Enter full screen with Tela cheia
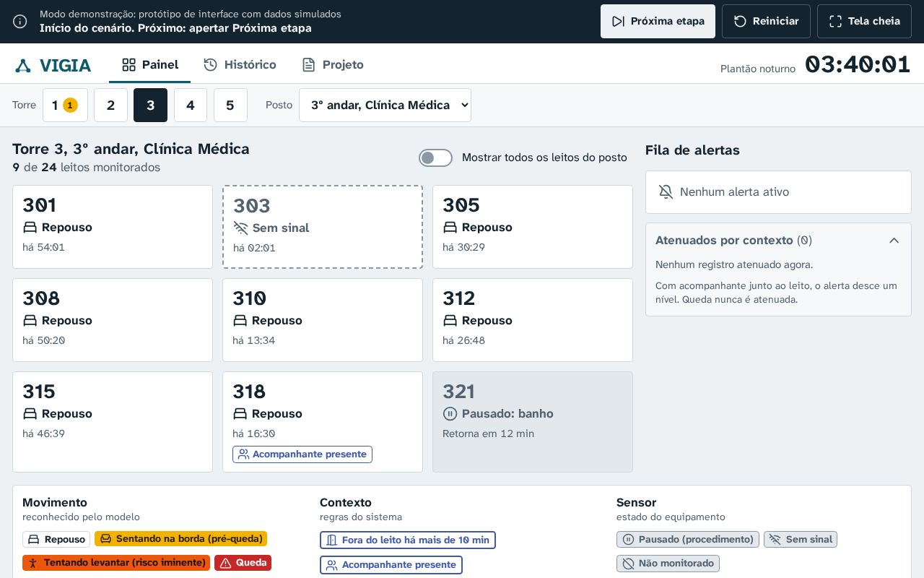The width and height of the screenshot is (924, 578). (x=864, y=22)
